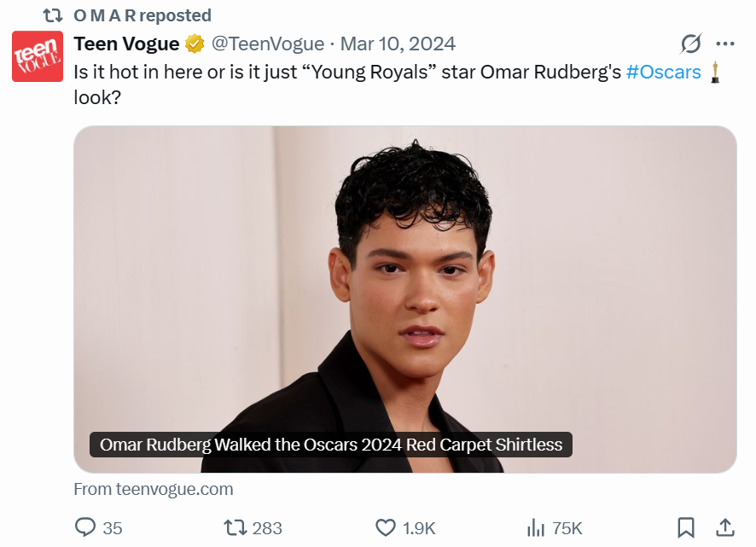Bookmark this Teen Vogue post
This screenshot has height=547, width=756.
pyautogui.click(x=686, y=528)
